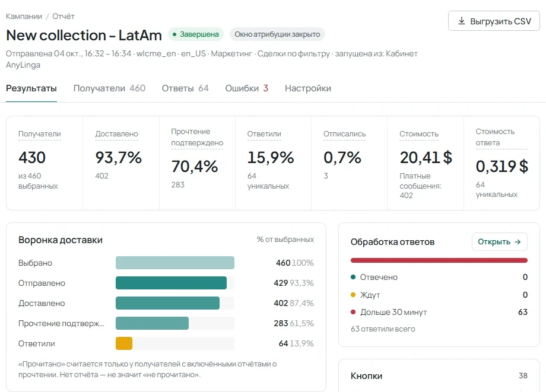Click the Отписались metric heading

344,134
